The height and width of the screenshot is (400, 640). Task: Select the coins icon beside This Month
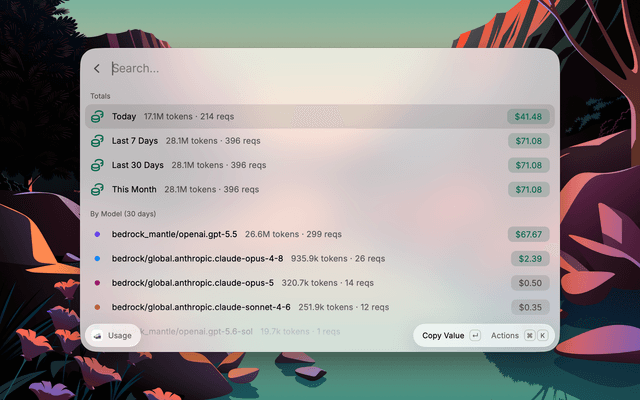97,189
